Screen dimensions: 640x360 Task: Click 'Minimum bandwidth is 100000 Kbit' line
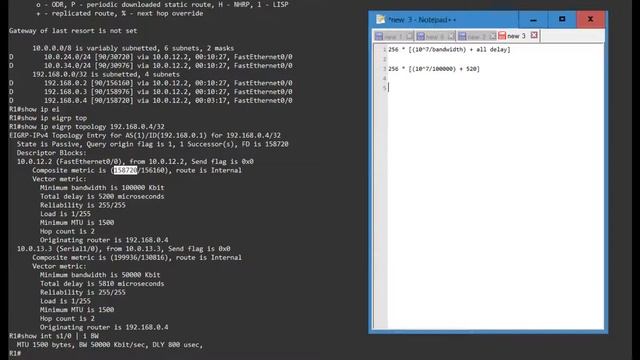tap(102, 188)
